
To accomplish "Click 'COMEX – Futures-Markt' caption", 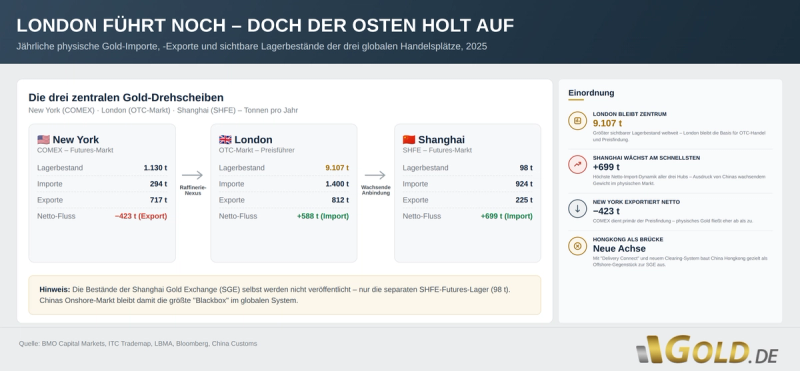I will 75,151.
